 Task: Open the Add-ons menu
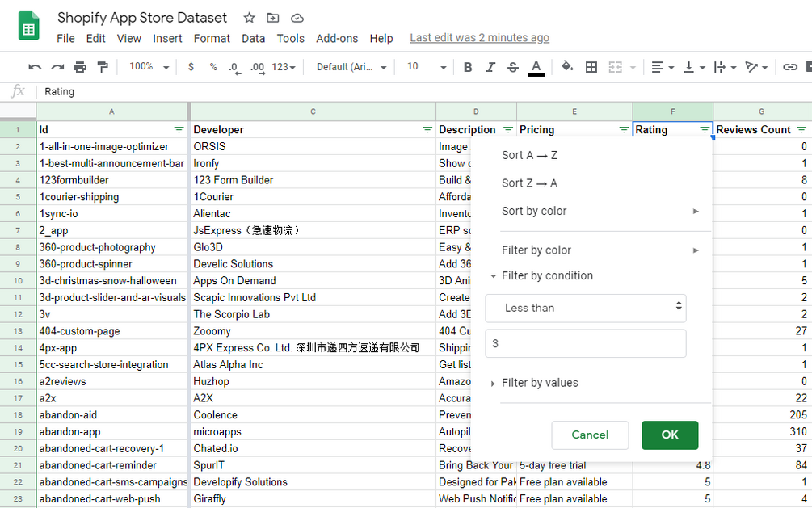pyautogui.click(x=337, y=38)
